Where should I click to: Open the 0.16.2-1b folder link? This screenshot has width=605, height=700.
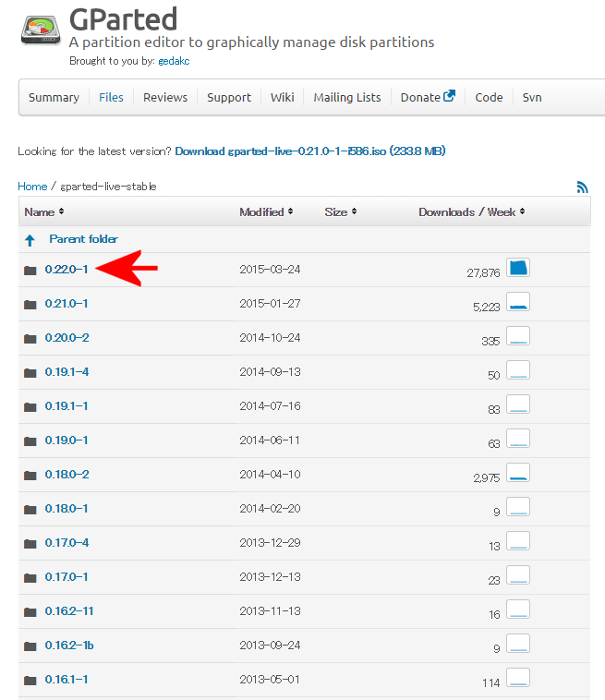point(69,646)
